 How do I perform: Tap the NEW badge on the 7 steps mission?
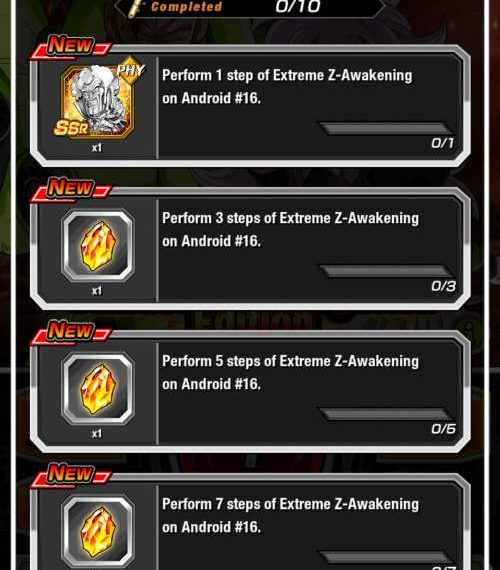pos(71,475)
